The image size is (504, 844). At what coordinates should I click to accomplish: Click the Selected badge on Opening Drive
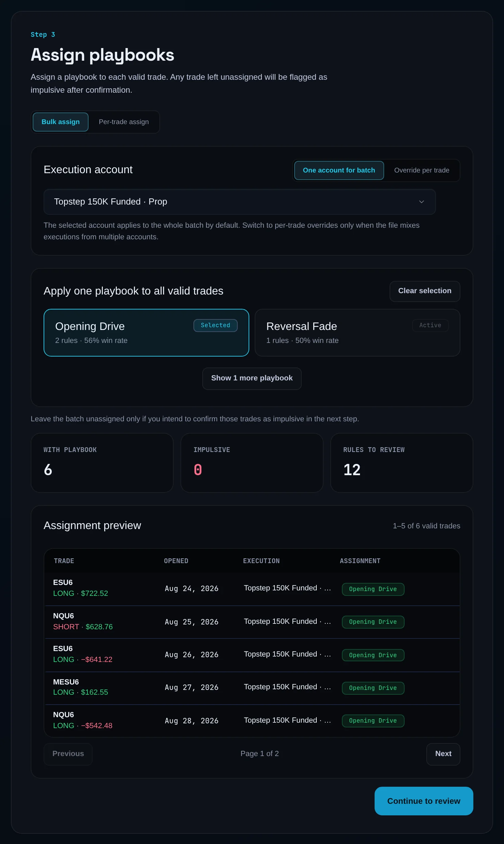point(216,326)
